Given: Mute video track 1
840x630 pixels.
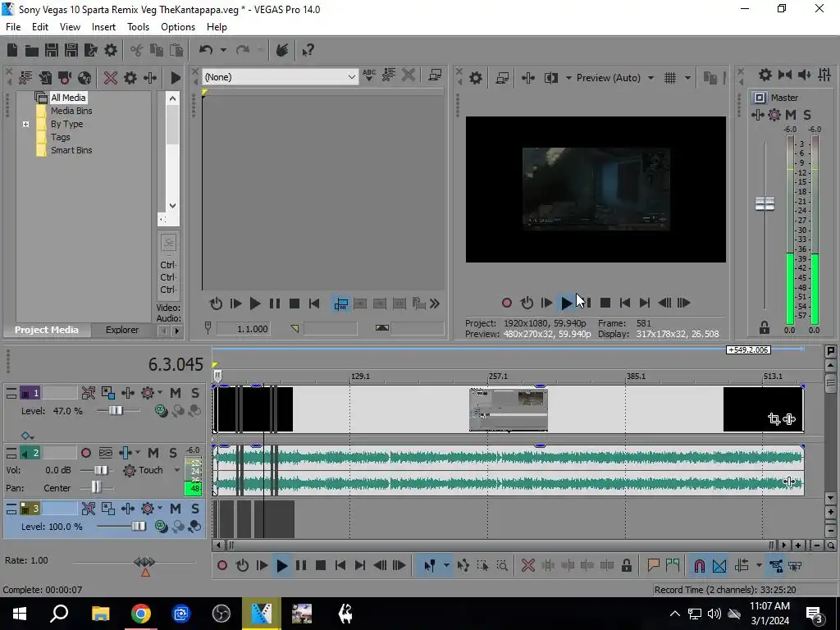Looking at the screenshot, I should click(176, 393).
